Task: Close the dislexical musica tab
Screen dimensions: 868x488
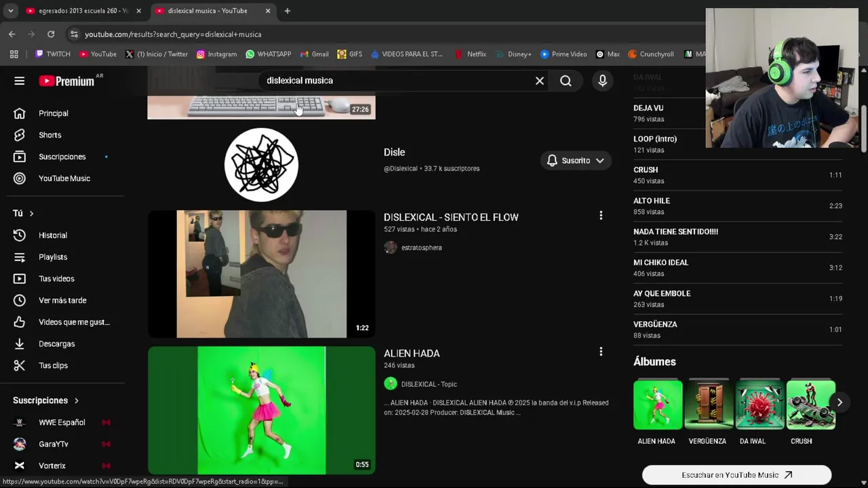Action: coord(268,11)
